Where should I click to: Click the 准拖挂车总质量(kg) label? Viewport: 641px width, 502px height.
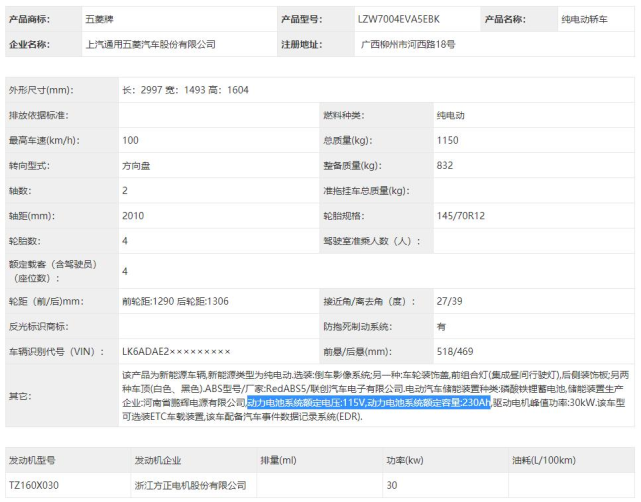click(366, 190)
